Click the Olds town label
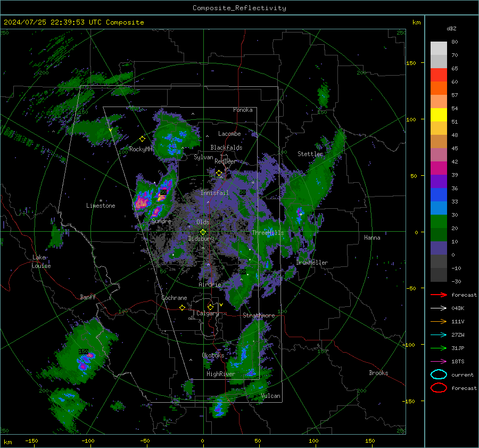 [203, 222]
